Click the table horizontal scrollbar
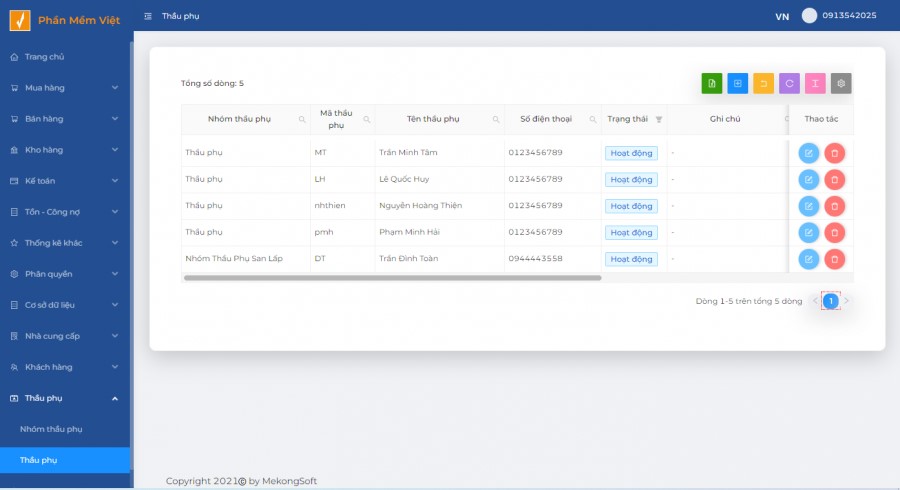900x490 pixels. [393, 278]
